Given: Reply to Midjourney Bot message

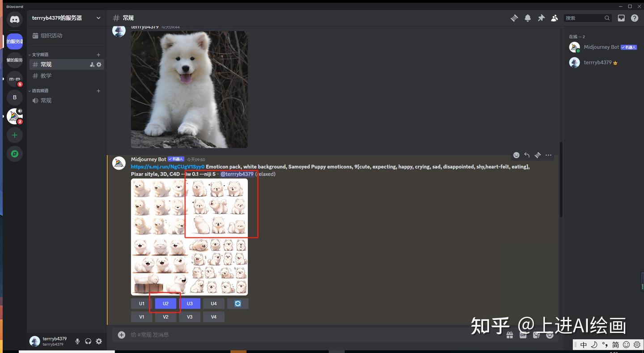Looking at the screenshot, I should (527, 155).
